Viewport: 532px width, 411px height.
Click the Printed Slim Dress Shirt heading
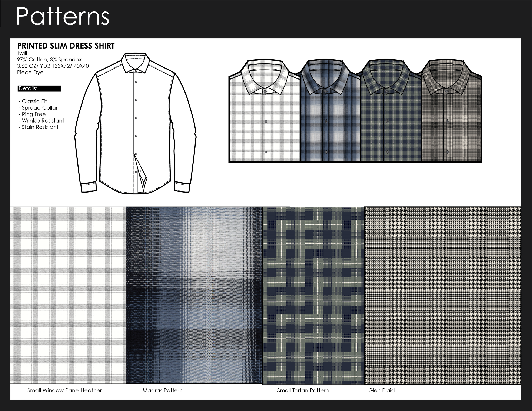(66, 46)
